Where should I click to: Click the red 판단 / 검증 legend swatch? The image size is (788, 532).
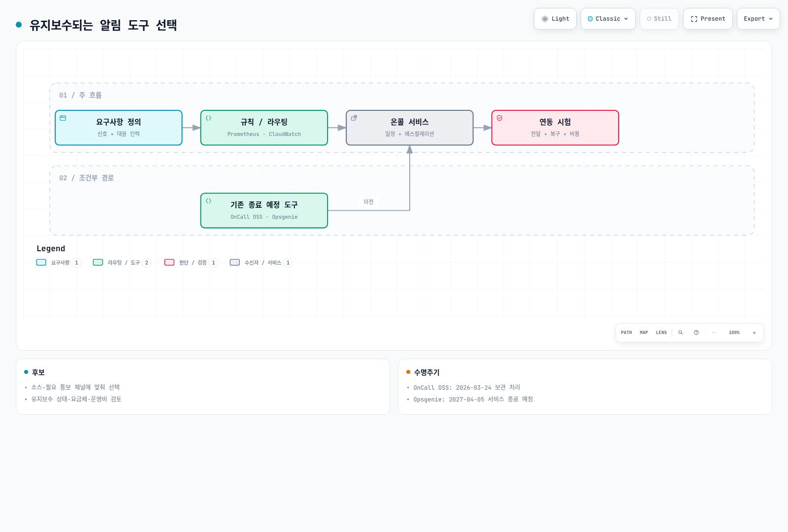[169, 263]
